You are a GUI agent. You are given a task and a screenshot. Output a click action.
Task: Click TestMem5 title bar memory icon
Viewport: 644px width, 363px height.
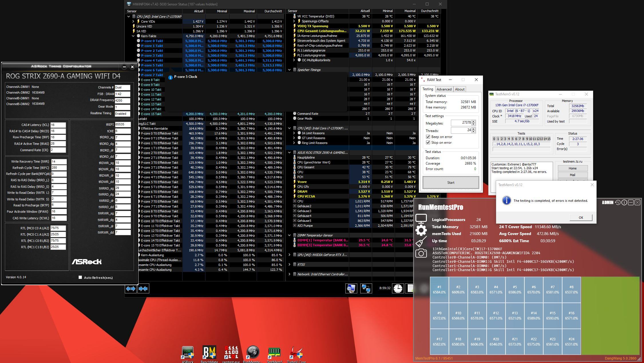coord(492,94)
